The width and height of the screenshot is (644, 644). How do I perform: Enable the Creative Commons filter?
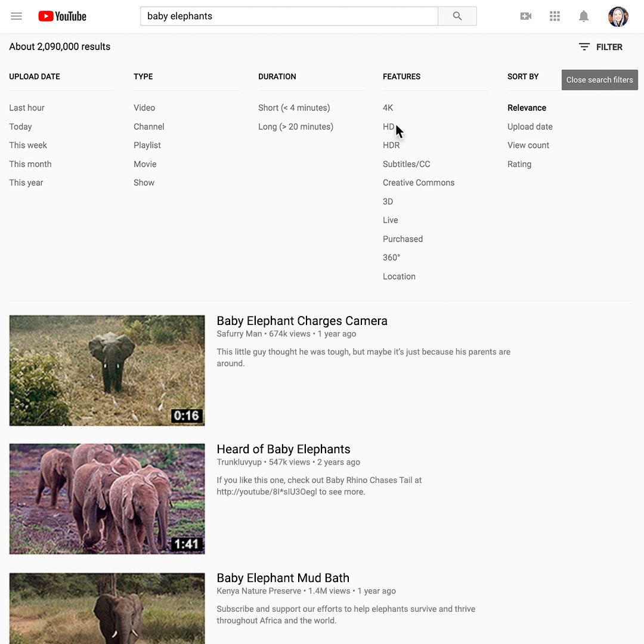[419, 182]
